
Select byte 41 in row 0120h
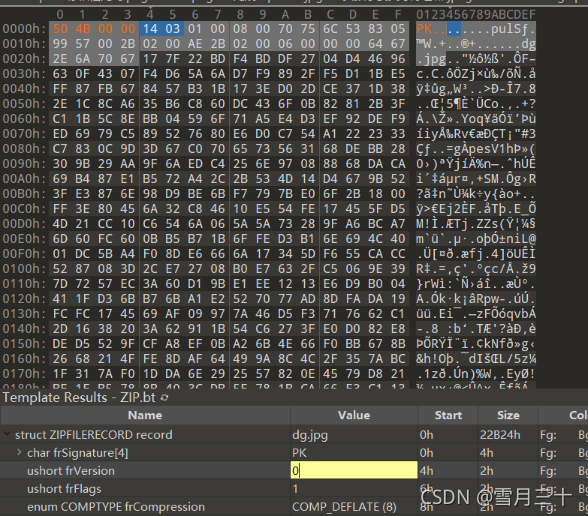coord(60,299)
